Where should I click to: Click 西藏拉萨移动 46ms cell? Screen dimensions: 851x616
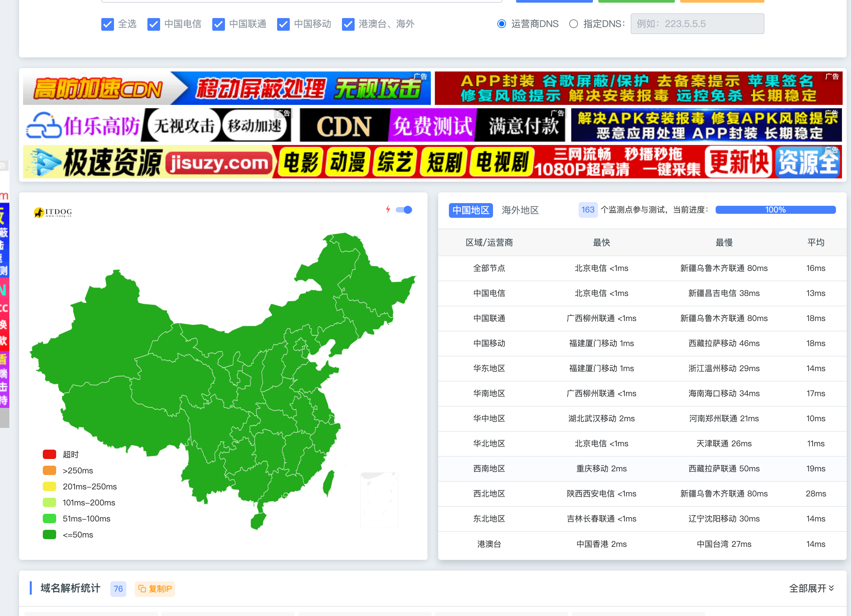pyautogui.click(x=724, y=344)
